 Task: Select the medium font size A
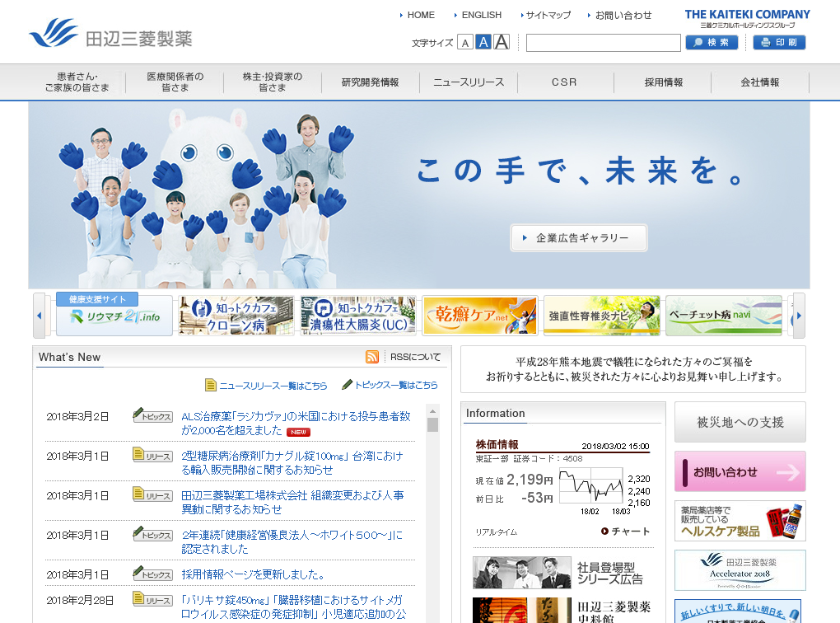pos(483,42)
